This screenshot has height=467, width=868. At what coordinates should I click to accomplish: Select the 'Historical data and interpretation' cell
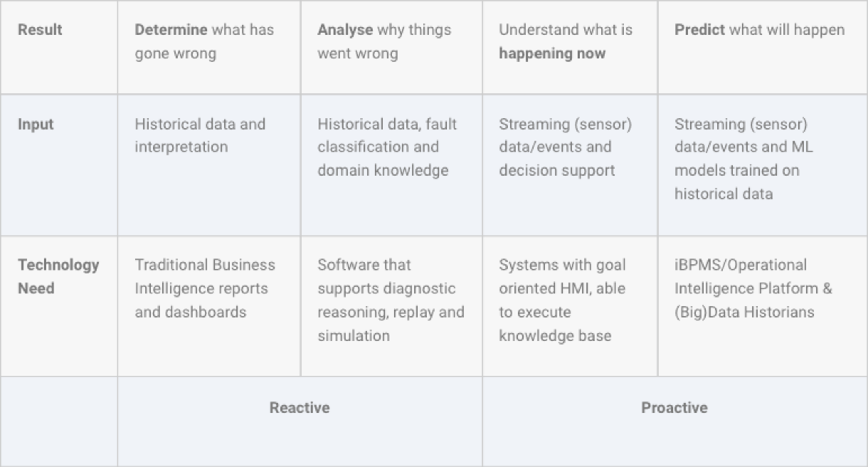209,165
